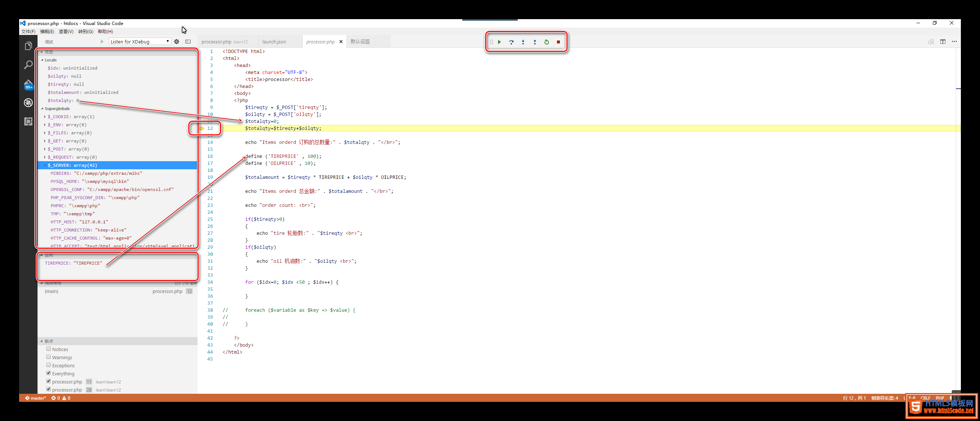Enable the Exceptions breakpoint checkbox

[49, 365]
